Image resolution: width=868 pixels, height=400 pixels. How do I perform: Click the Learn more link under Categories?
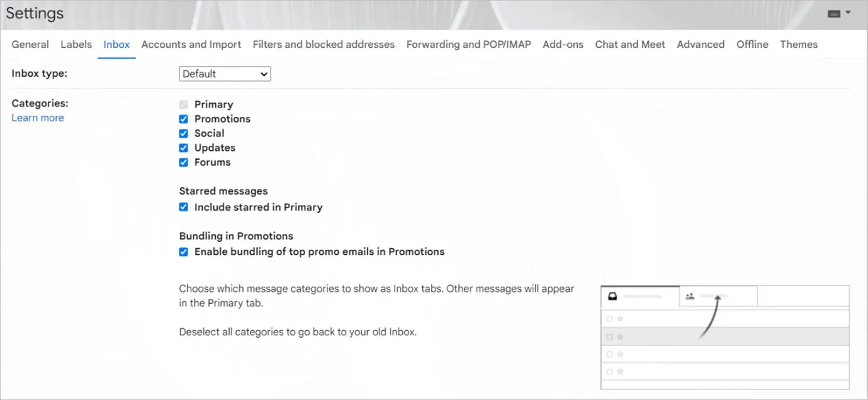click(38, 118)
